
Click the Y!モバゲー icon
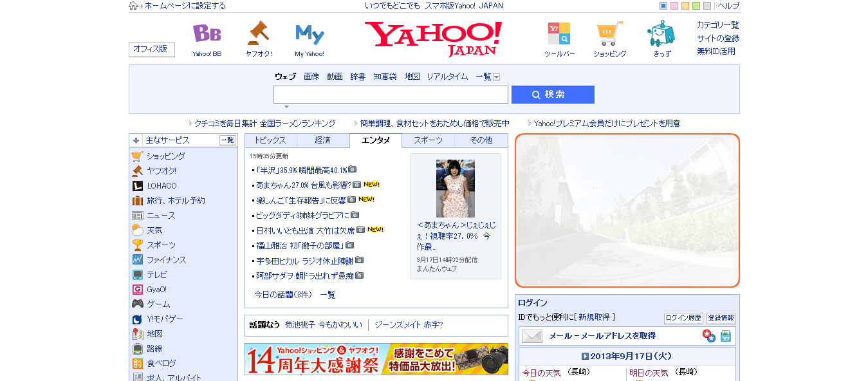click(137, 319)
